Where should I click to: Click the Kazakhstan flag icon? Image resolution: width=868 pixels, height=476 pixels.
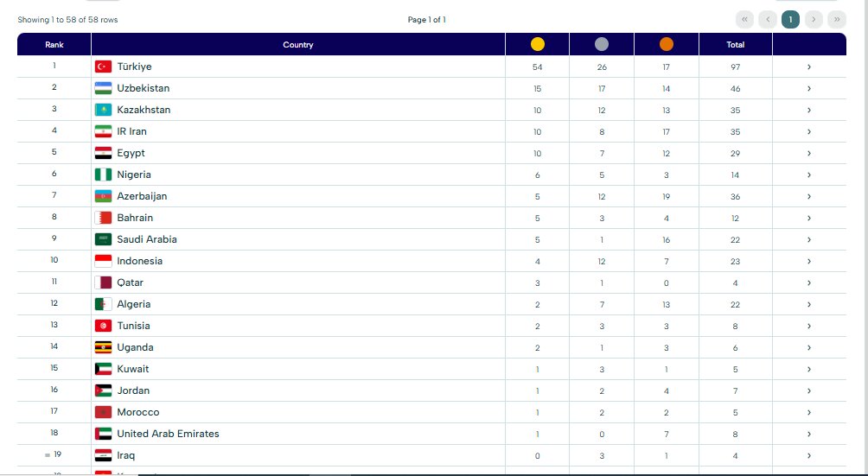pyautogui.click(x=103, y=110)
